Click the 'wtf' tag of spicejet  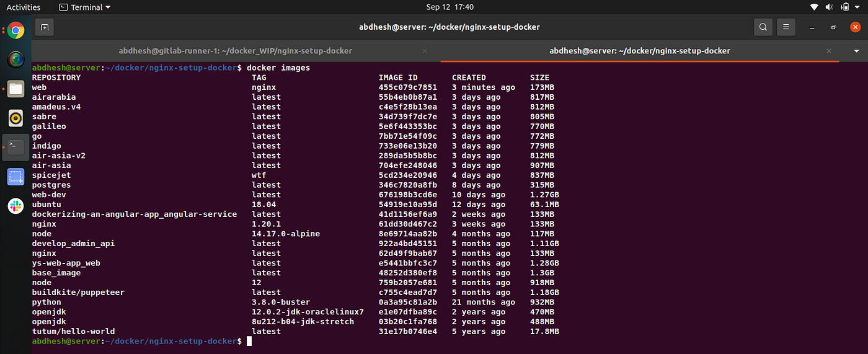259,175
